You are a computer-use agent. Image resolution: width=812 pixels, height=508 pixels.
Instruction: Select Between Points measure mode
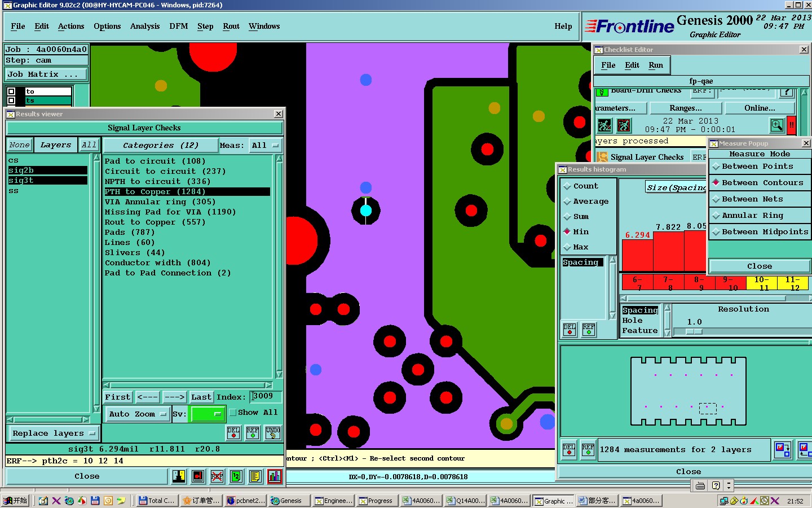(760, 167)
